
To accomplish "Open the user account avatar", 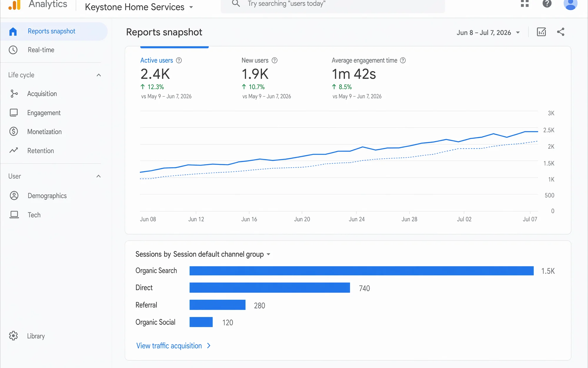I will click(570, 4).
